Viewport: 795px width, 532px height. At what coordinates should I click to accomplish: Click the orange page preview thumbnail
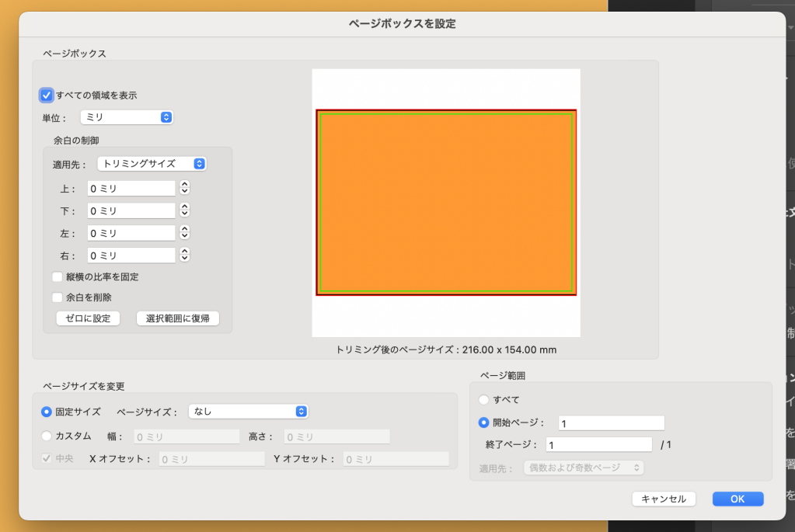point(446,203)
